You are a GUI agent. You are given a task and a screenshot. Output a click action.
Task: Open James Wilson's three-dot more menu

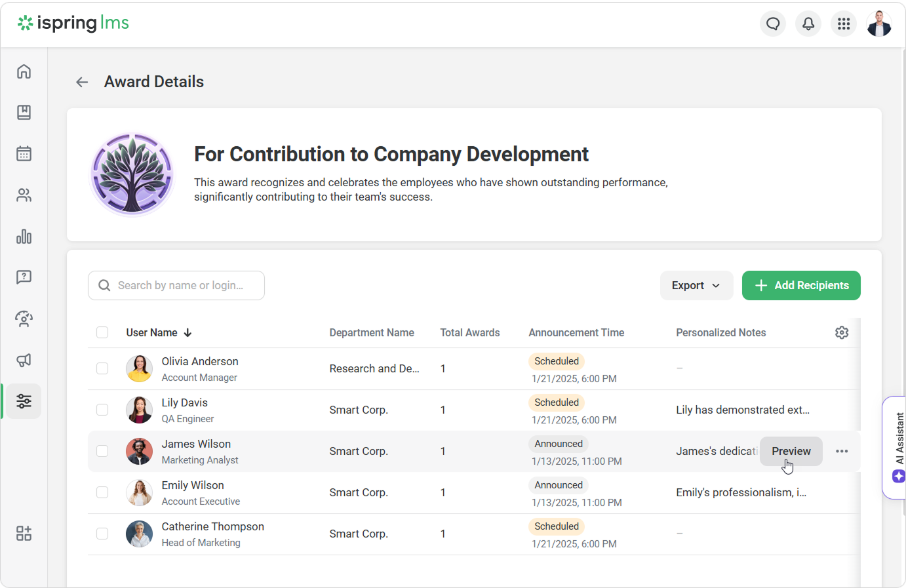[842, 451]
